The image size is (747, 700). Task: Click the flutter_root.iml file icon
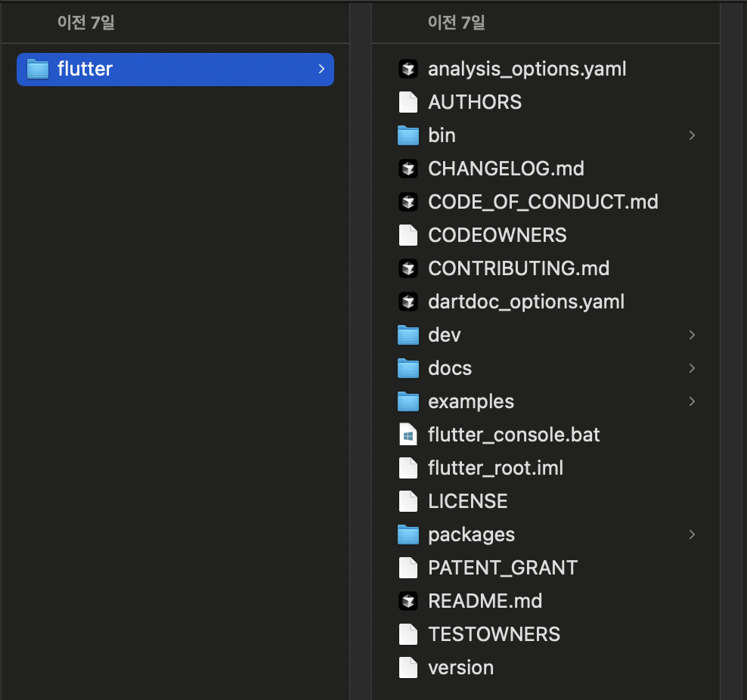(x=408, y=468)
